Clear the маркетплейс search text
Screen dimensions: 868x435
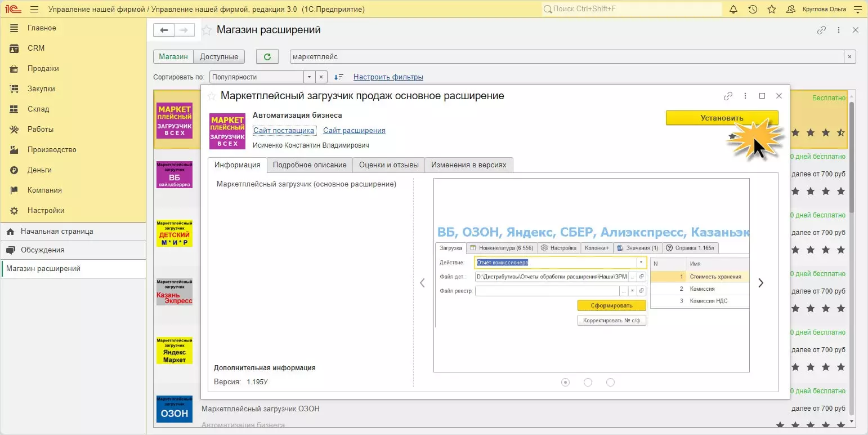(850, 56)
